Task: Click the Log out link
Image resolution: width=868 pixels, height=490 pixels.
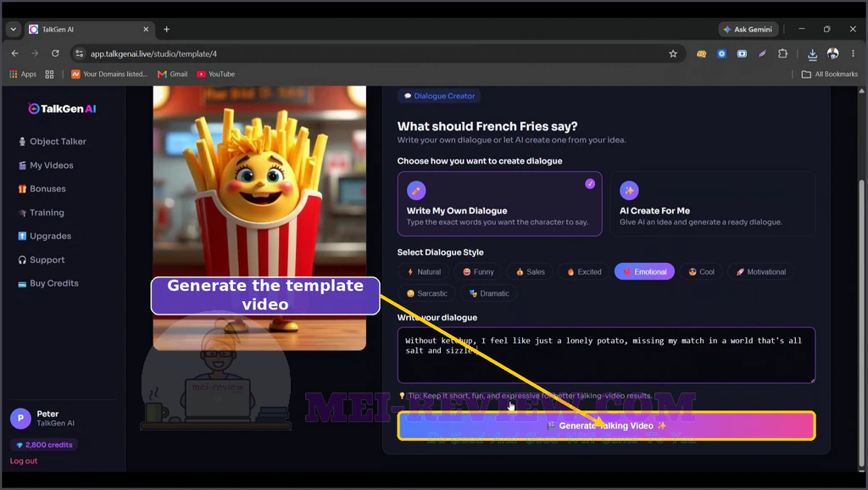Action: (x=24, y=460)
